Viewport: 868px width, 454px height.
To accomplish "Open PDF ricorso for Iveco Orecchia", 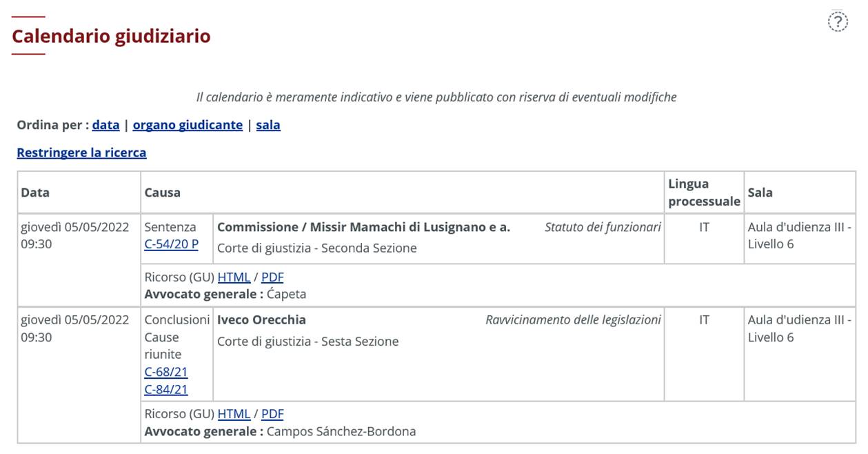I will point(272,414).
